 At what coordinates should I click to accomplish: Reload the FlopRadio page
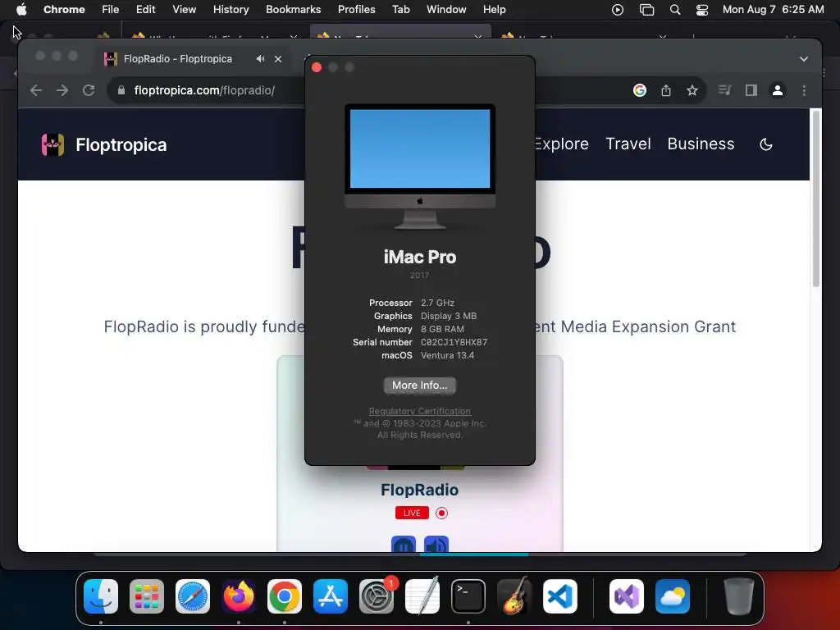pyautogui.click(x=89, y=90)
